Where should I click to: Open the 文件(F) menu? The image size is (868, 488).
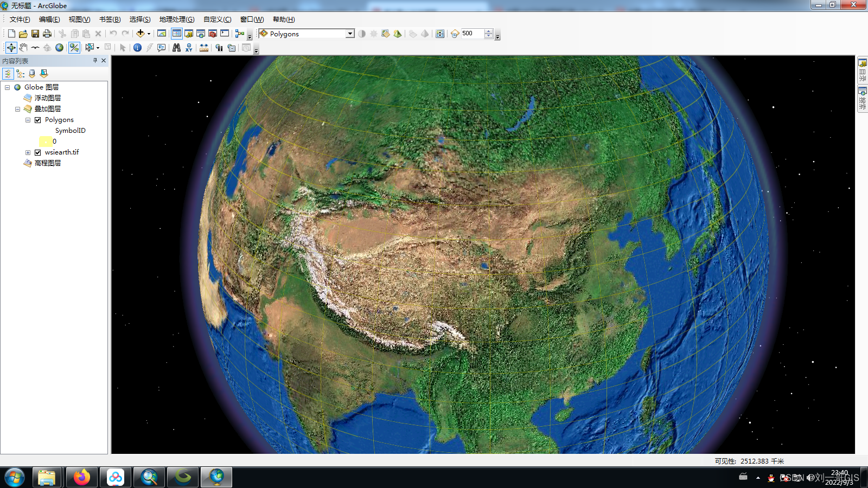click(20, 20)
